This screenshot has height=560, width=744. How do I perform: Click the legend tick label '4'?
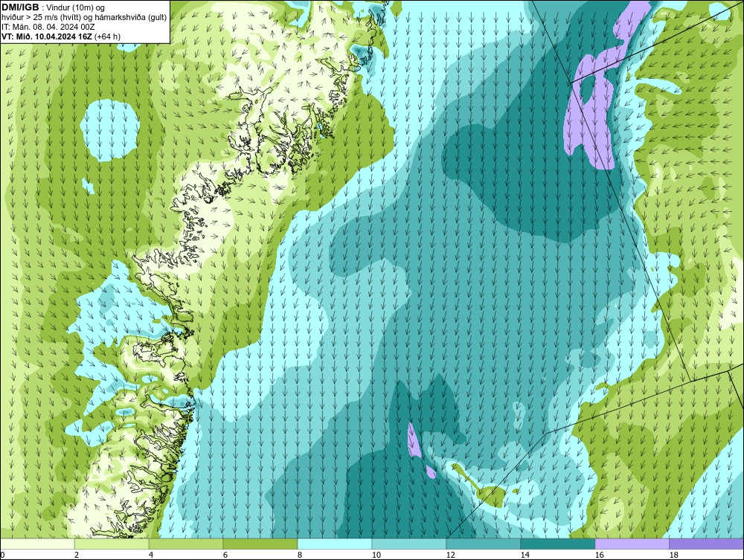coord(151,555)
